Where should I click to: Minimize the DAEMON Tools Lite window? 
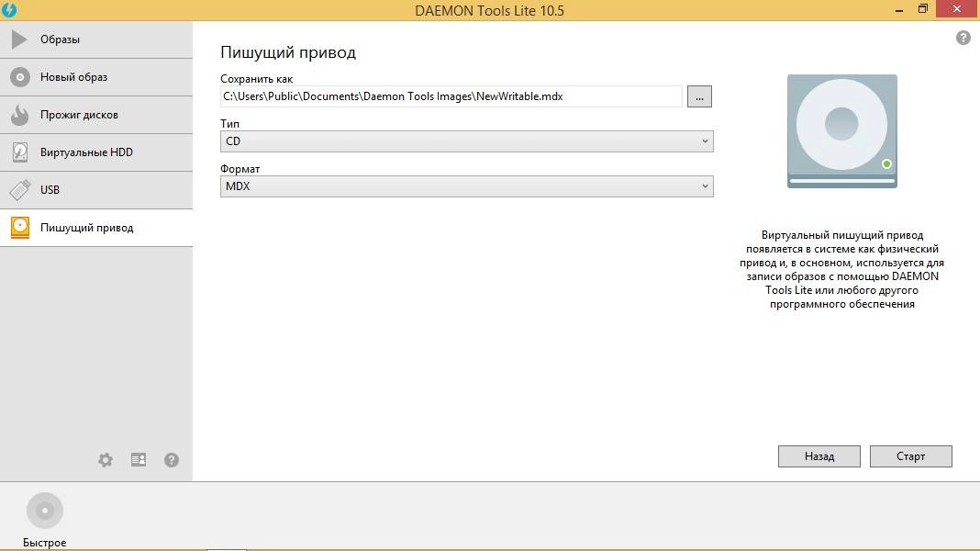(x=898, y=10)
